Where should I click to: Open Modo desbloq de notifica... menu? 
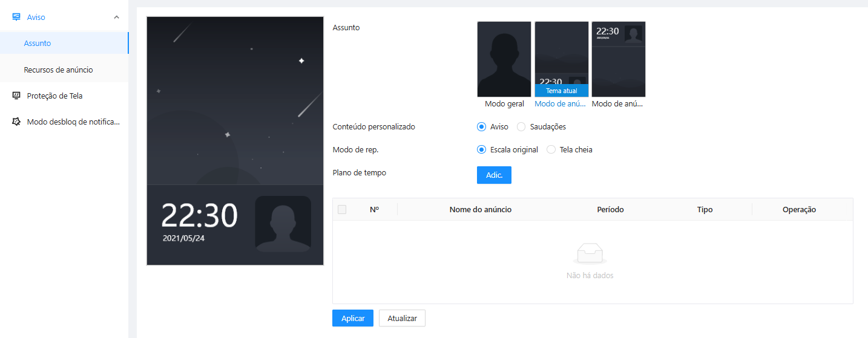click(x=64, y=122)
